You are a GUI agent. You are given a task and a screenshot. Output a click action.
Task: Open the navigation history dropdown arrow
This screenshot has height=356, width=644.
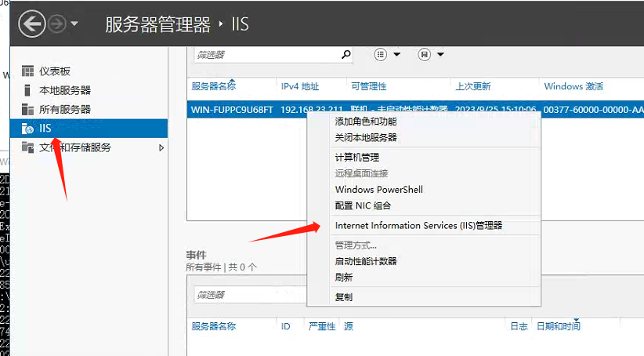(x=74, y=24)
